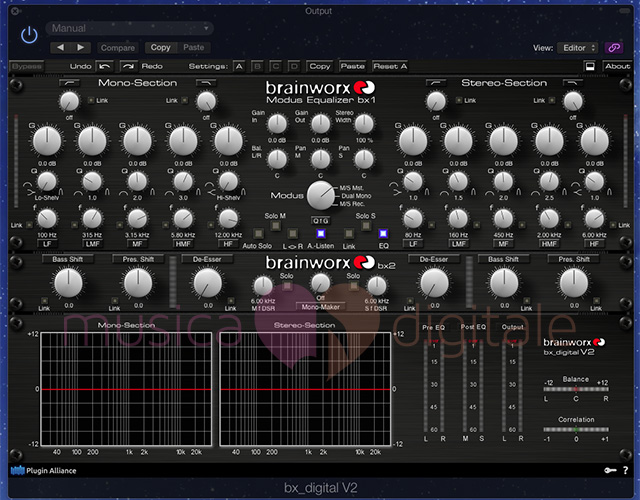Toggle the A-Listen button
Image resolution: width=640 pixels, height=500 pixels.
tap(322, 233)
